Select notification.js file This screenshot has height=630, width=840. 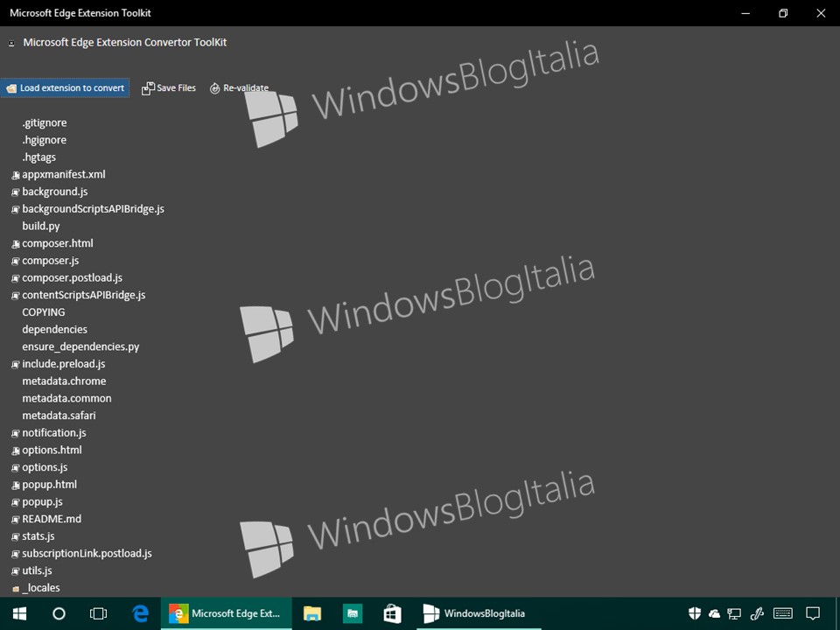(54, 433)
